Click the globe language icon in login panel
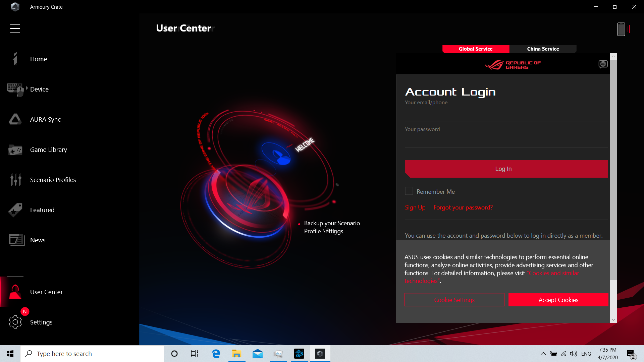 tap(603, 64)
